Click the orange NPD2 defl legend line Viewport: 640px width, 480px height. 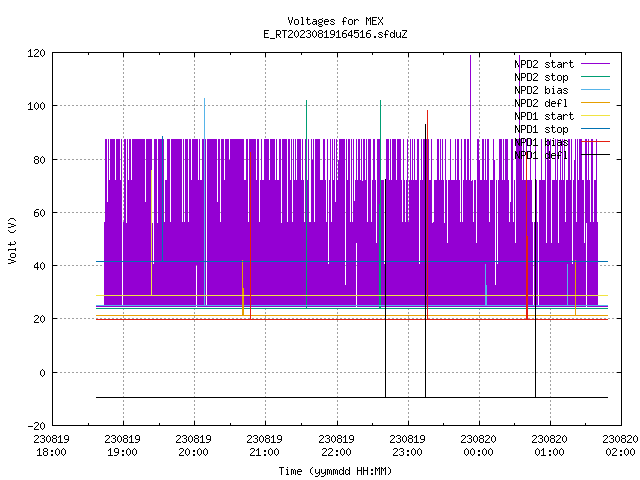point(595,103)
